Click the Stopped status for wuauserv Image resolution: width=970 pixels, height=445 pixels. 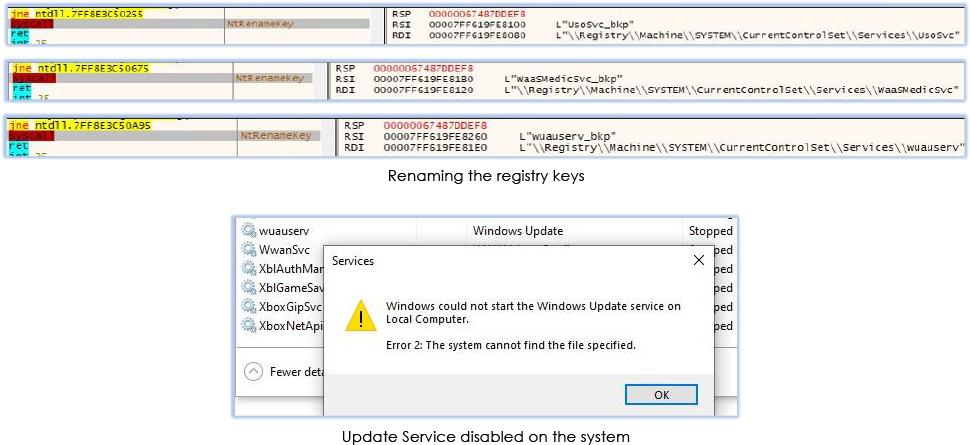pyautogui.click(x=711, y=231)
